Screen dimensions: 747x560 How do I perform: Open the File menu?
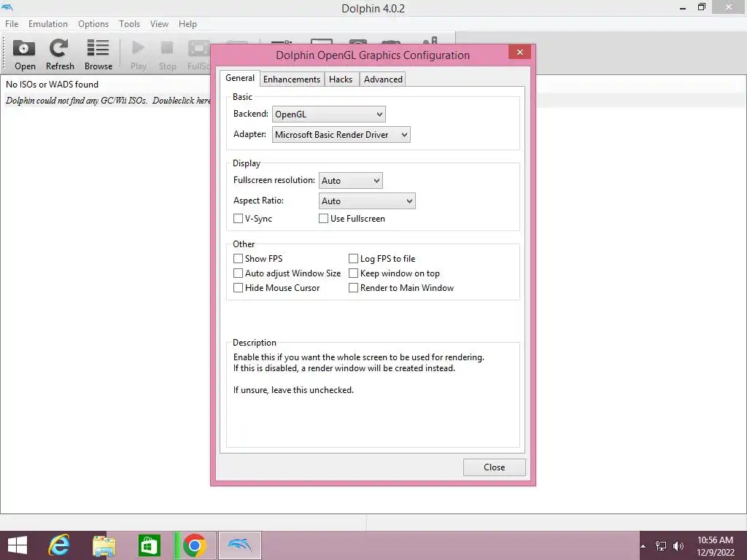12,24
